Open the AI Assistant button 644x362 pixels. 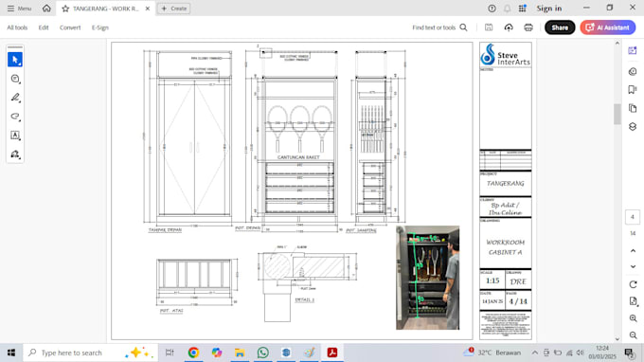pos(608,27)
